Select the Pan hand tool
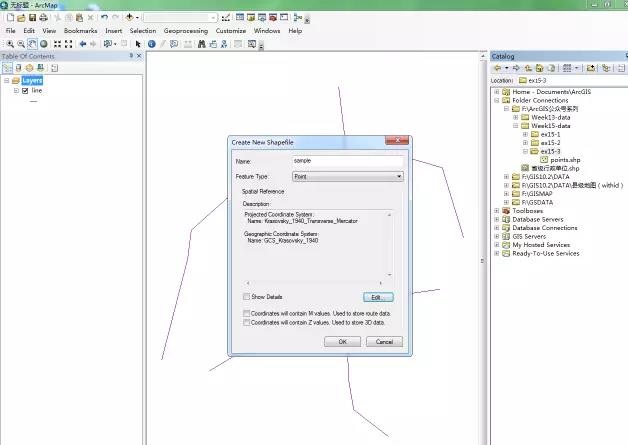Screen dimensions: 628x445 pyautogui.click(x=32, y=44)
